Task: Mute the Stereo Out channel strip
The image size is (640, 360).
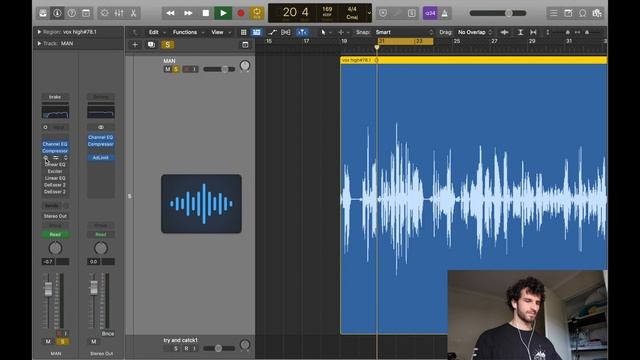Action: pyautogui.click(x=93, y=341)
